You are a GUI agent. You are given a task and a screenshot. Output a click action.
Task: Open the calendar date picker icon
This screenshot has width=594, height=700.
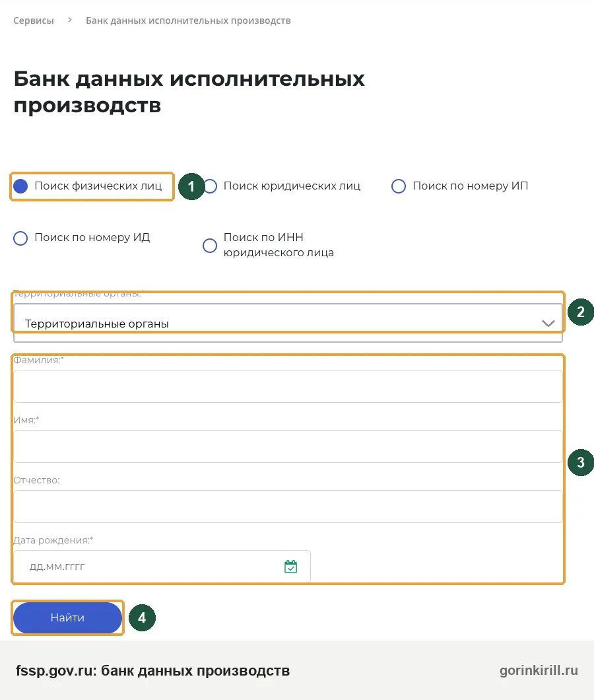pyautogui.click(x=290, y=567)
